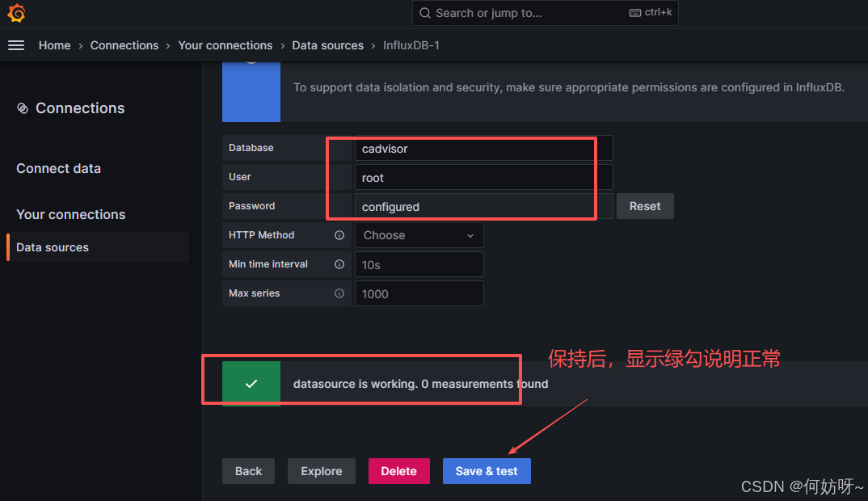Click the Connections sidebar heading

tap(80, 108)
